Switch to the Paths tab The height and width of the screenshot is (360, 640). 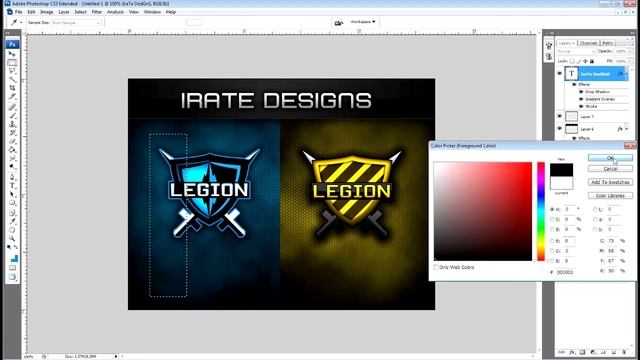[608, 43]
